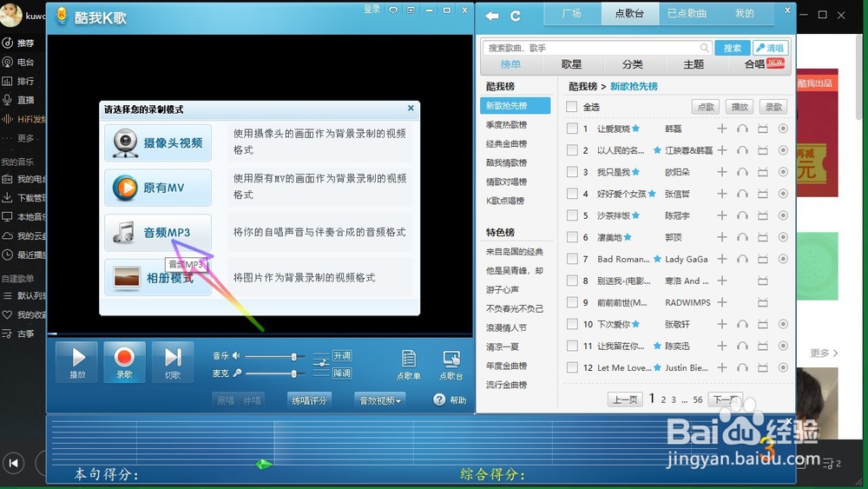Open the 点歌台 icon in player
868x489 pixels.
pyautogui.click(x=451, y=365)
